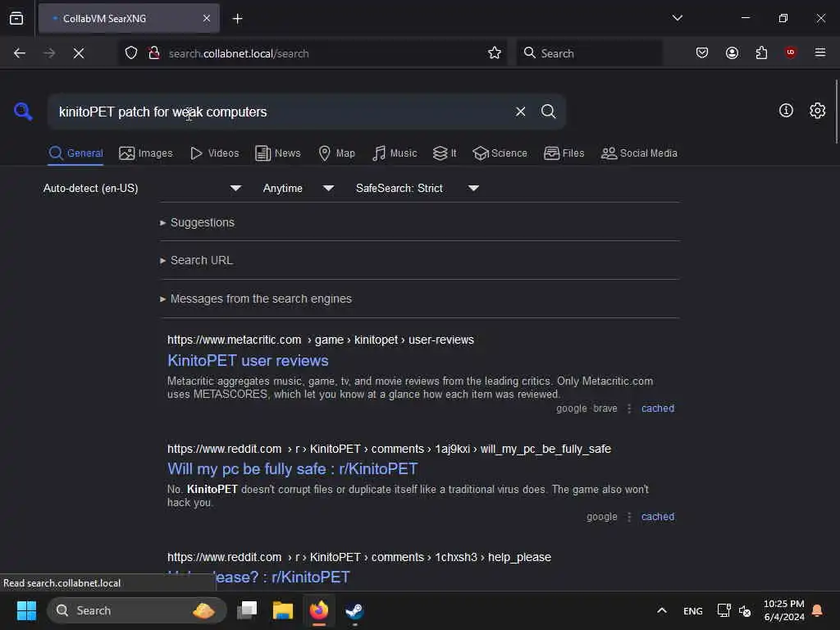
Task: Open Firefox account icon
Action: pos(732,53)
